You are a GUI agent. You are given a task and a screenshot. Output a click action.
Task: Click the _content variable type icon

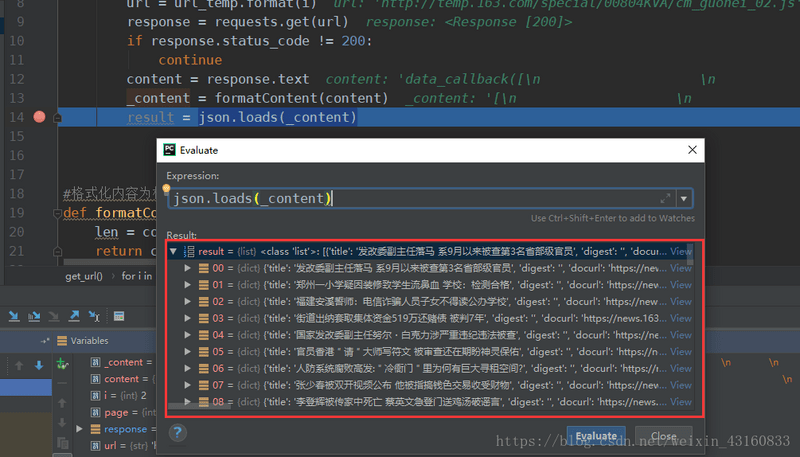tap(95, 362)
